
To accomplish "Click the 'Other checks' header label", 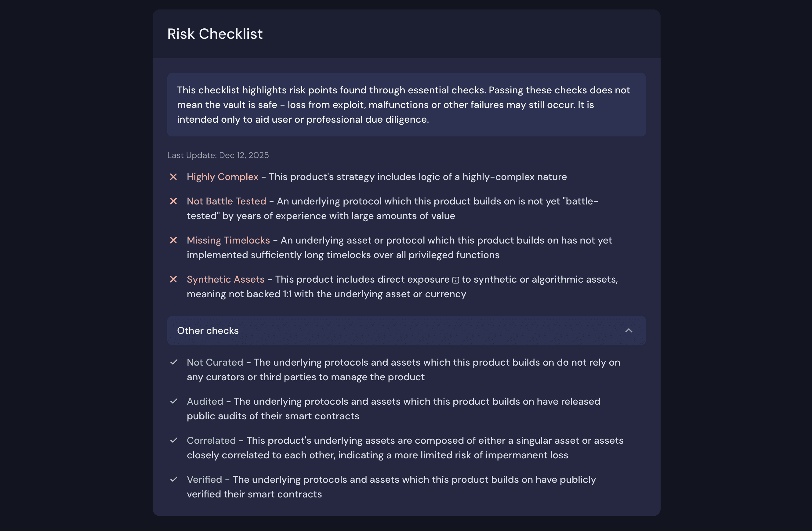I will tap(208, 331).
